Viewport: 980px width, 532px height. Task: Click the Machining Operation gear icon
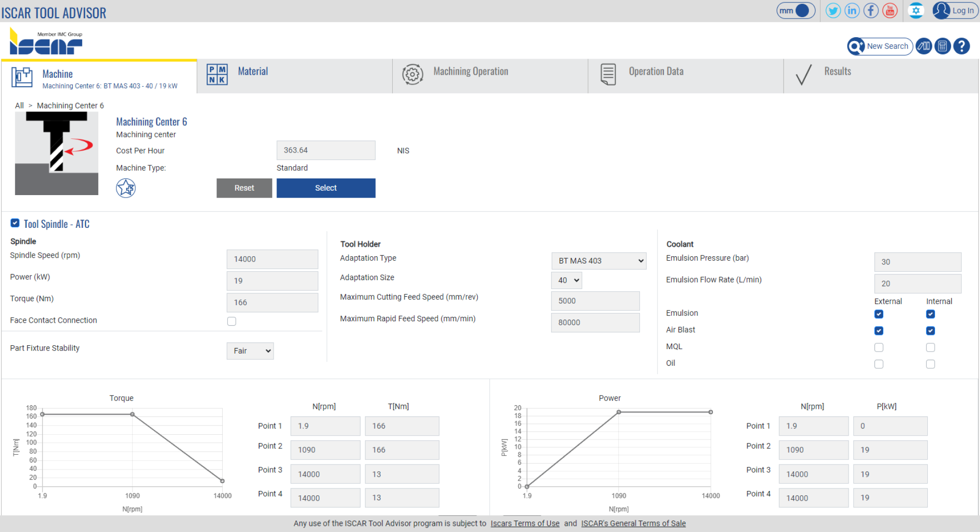[x=412, y=75]
